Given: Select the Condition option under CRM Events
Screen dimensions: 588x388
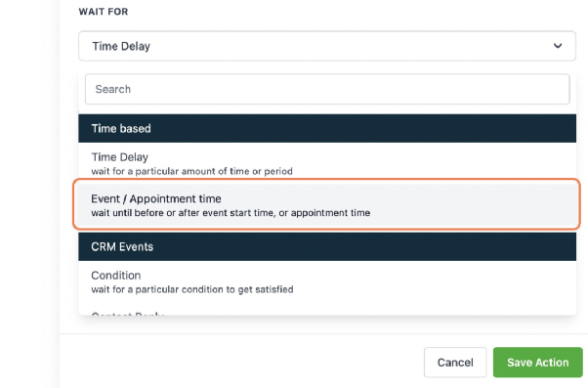Looking at the screenshot, I should pyautogui.click(x=327, y=281).
